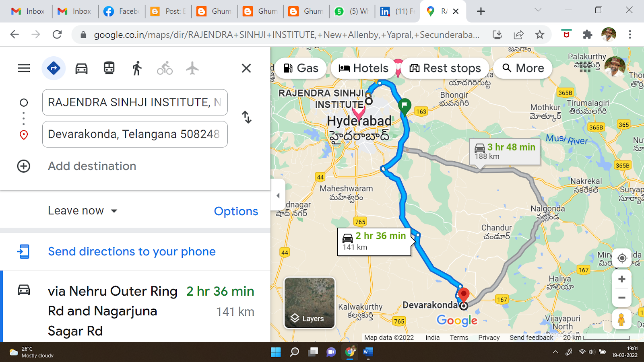Viewport: 644px width, 362px height.
Task: Select the flights travel mode
Action: tap(192, 68)
